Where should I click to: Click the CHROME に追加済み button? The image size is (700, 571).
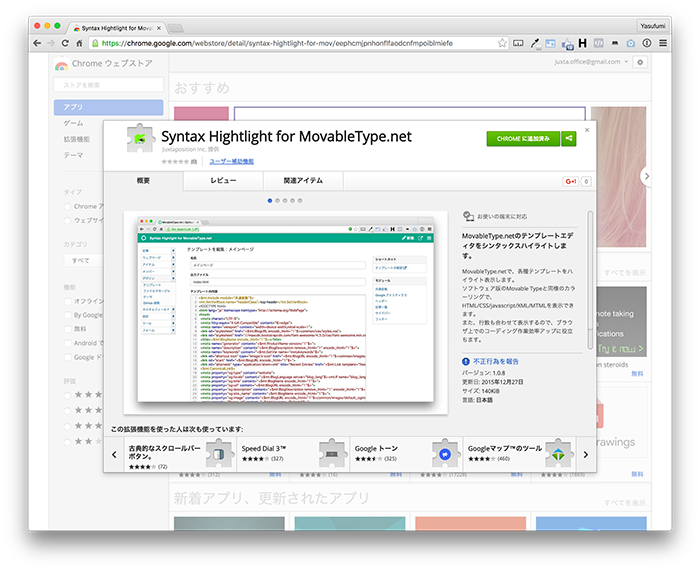(523, 138)
